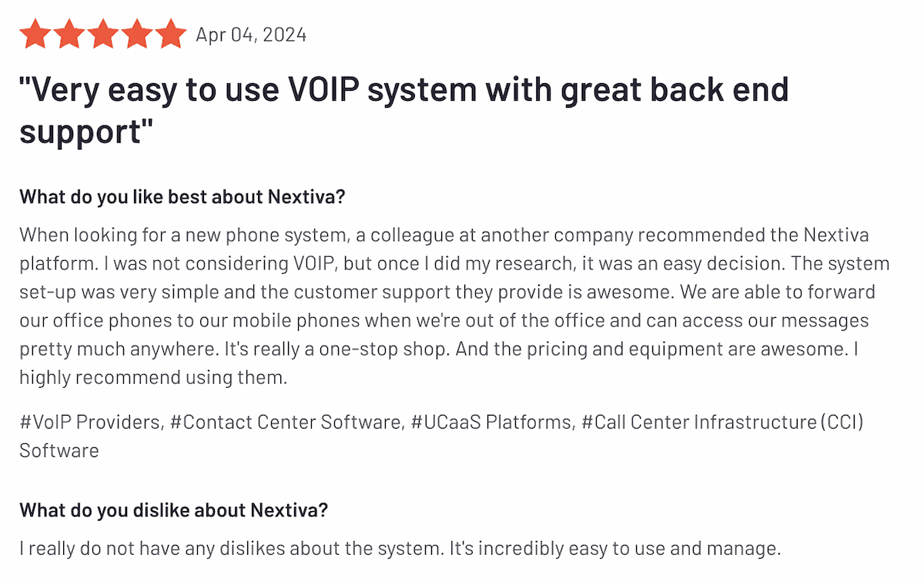Click the second orange rating star
Screen dimensions: 924x578
(x=69, y=35)
